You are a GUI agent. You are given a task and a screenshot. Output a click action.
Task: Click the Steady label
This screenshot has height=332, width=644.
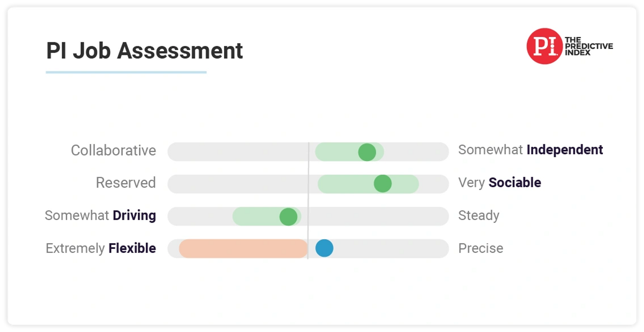[x=479, y=216]
